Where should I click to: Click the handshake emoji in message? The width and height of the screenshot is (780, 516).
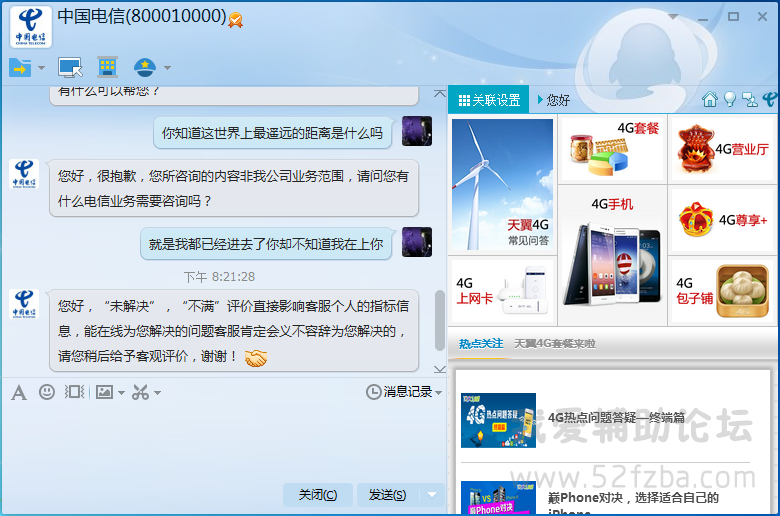pos(256,358)
